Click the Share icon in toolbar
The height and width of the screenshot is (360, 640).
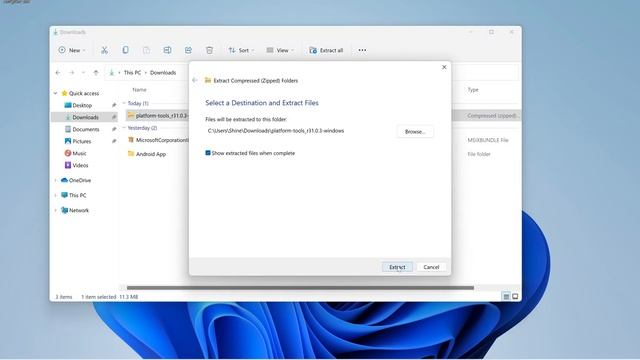click(188, 50)
